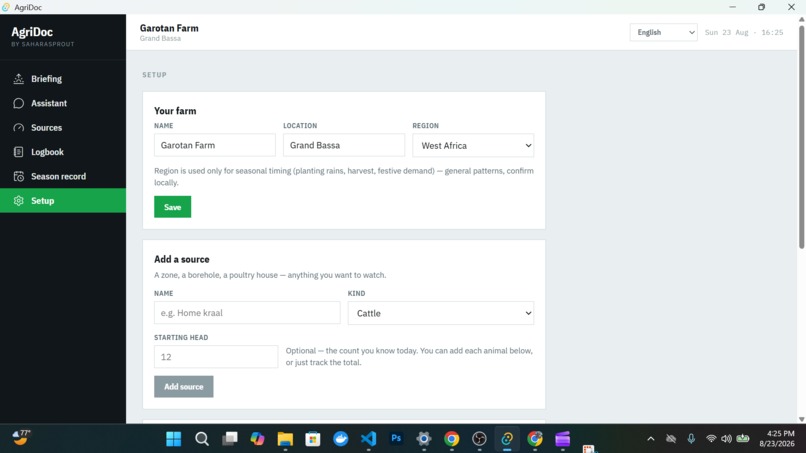Image resolution: width=806 pixels, height=453 pixels.
Task: Open taskbar Search
Action: tap(202, 439)
